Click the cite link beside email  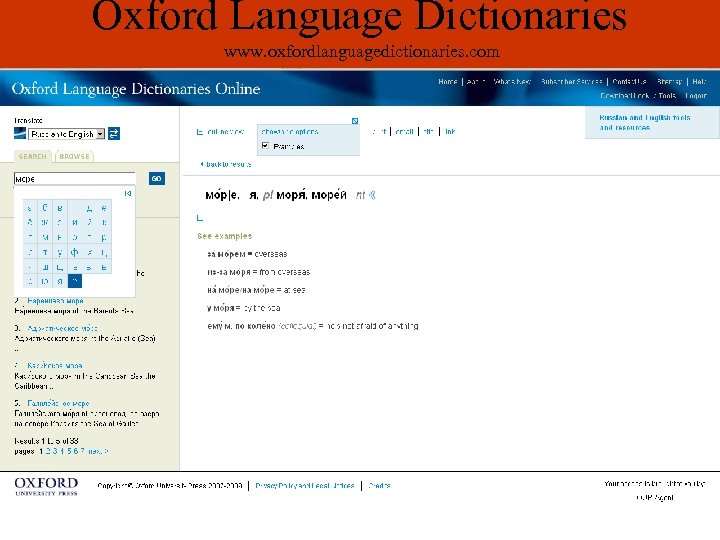(428, 132)
